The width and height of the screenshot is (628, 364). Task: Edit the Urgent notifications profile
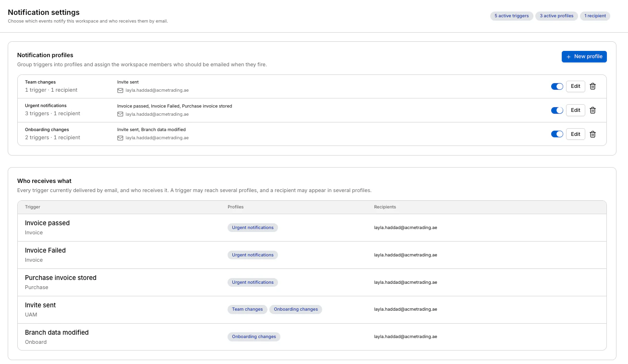pyautogui.click(x=576, y=110)
